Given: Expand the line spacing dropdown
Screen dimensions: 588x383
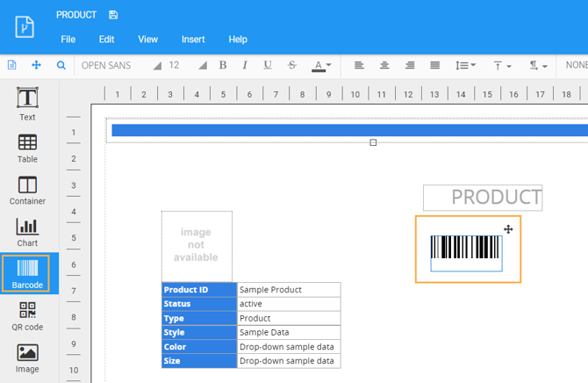Looking at the screenshot, I should tap(465, 65).
